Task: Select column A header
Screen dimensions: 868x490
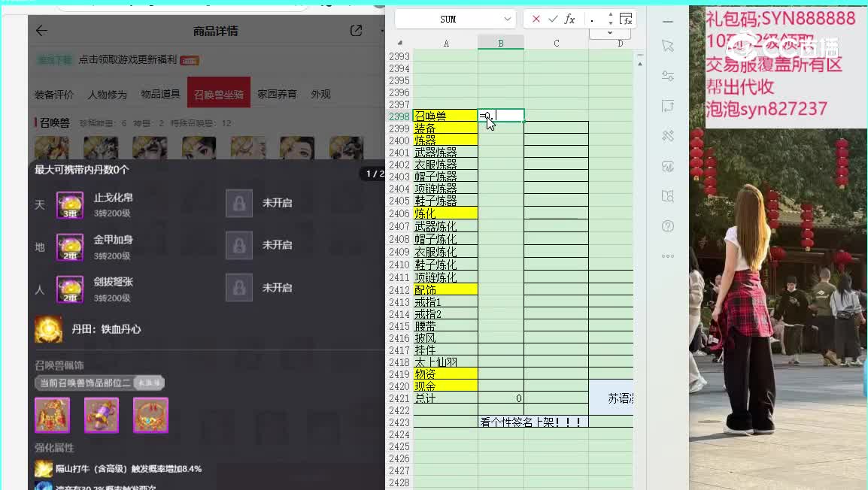Action: pos(445,43)
